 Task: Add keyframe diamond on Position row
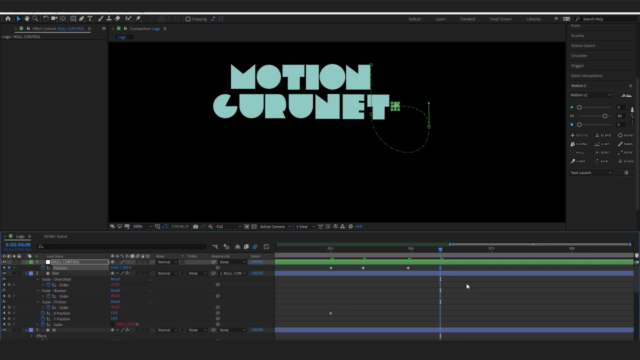coord(9,268)
